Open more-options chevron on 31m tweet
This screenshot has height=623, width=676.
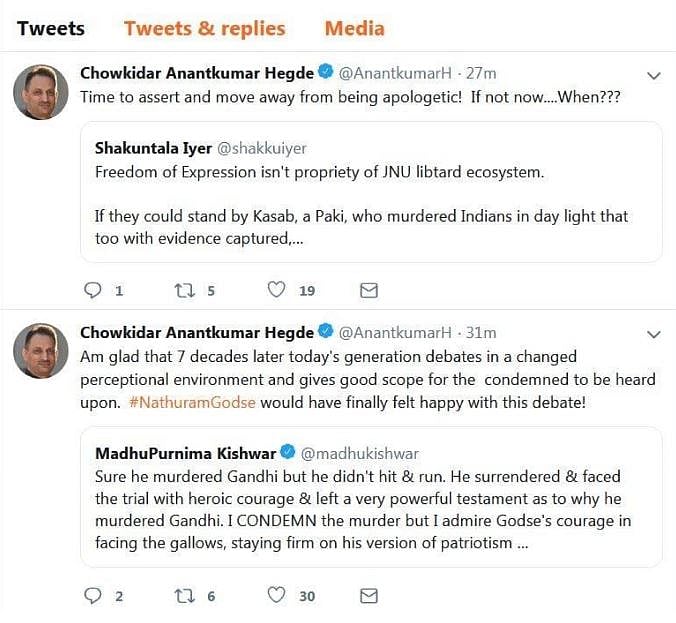(x=654, y=333)
